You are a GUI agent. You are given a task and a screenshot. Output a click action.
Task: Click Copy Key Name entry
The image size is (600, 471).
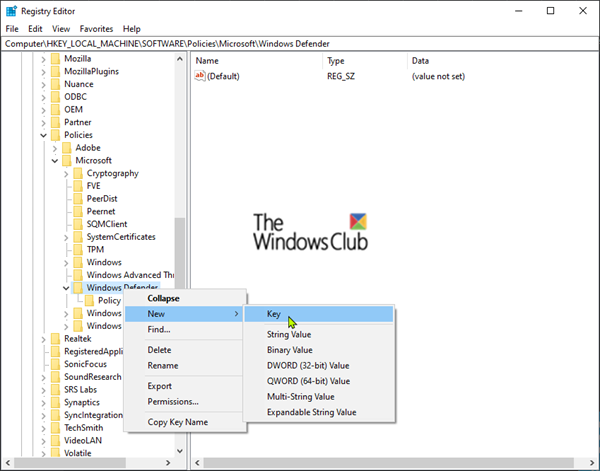click(178, 422)
